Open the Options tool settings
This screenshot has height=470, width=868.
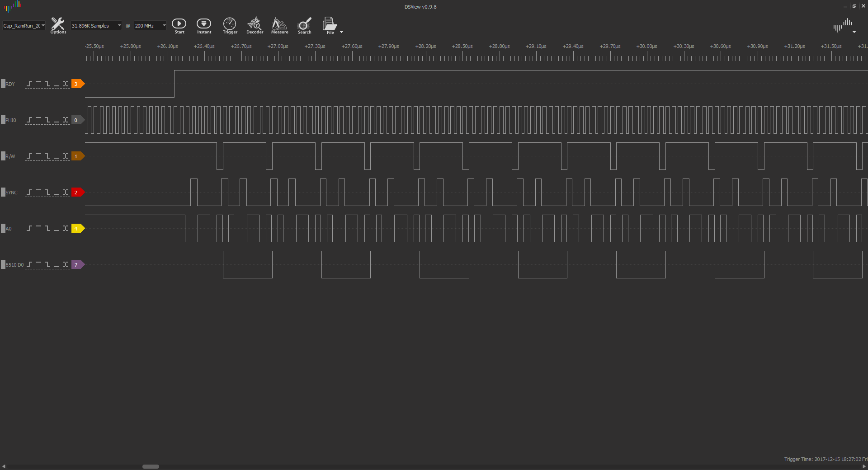(x=58, y=25)
